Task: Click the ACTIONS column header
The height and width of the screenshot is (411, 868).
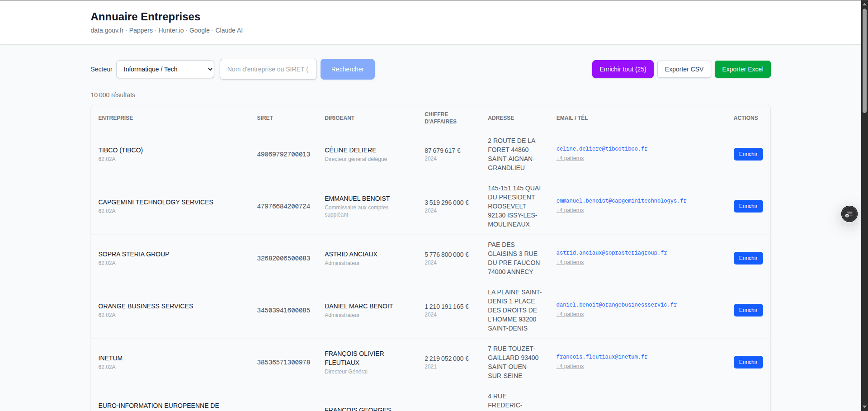Action: [745, 118]
